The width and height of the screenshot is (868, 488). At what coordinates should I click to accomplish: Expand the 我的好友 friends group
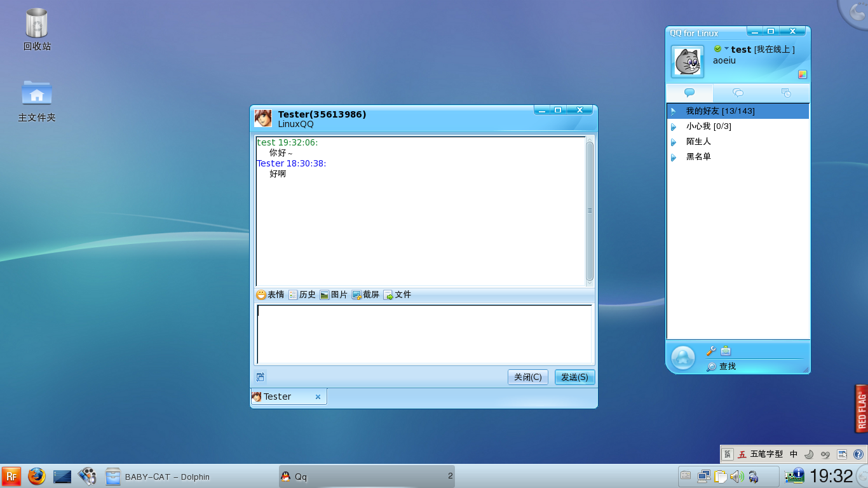pos(720,111)
